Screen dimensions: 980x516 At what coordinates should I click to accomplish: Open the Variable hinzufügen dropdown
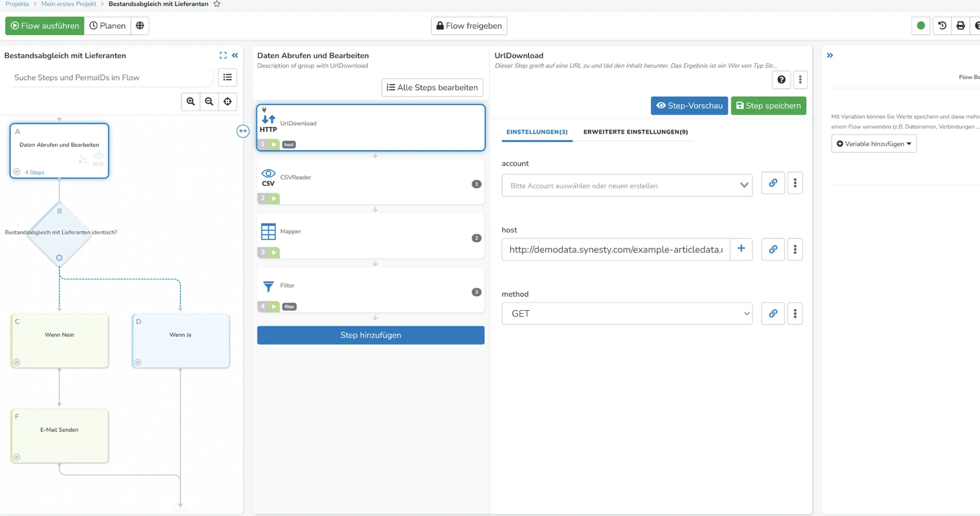pos(874,144)
